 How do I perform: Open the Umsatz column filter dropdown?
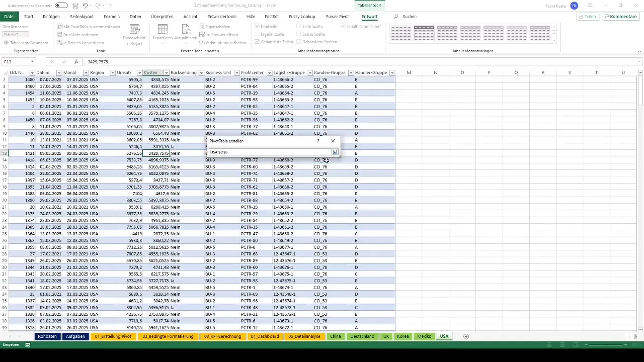pyautogui.click(x=139, y=73)
